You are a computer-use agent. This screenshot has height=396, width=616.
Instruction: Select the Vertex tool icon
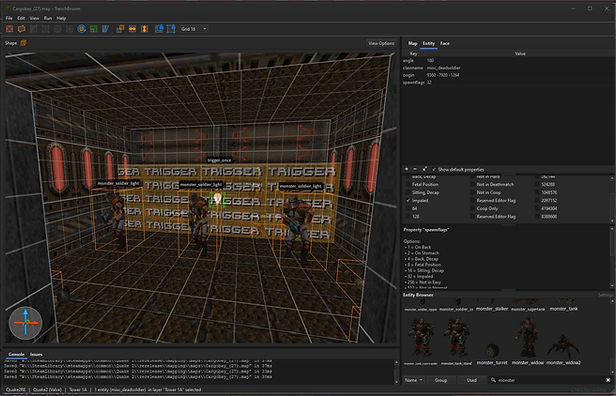[x=46, y=29]
